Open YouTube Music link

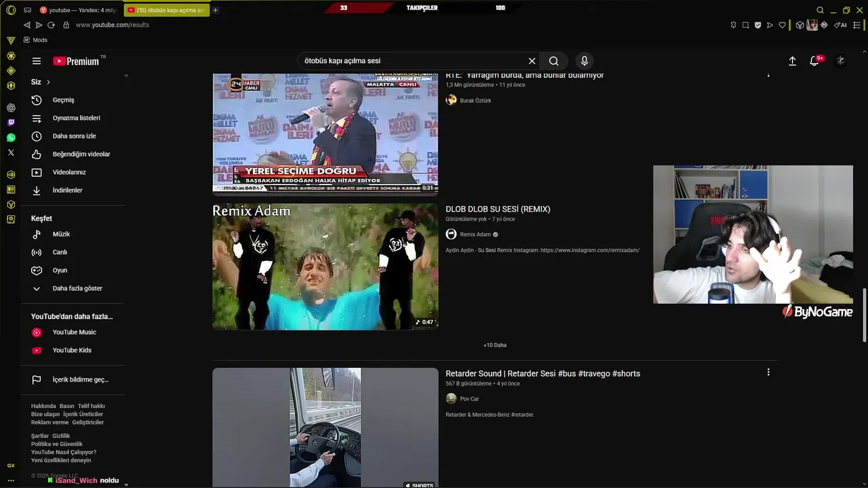pyautogui.click(x=73, y=332)
